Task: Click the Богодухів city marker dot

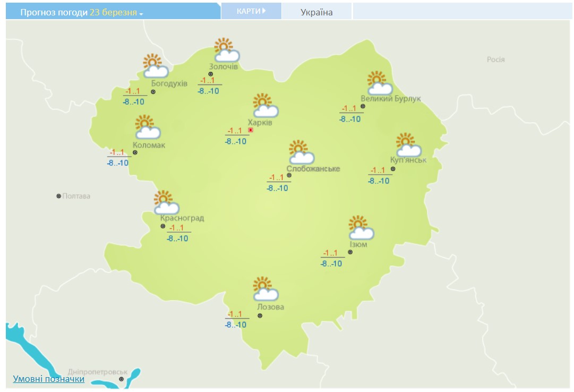Action: [153, 92]
